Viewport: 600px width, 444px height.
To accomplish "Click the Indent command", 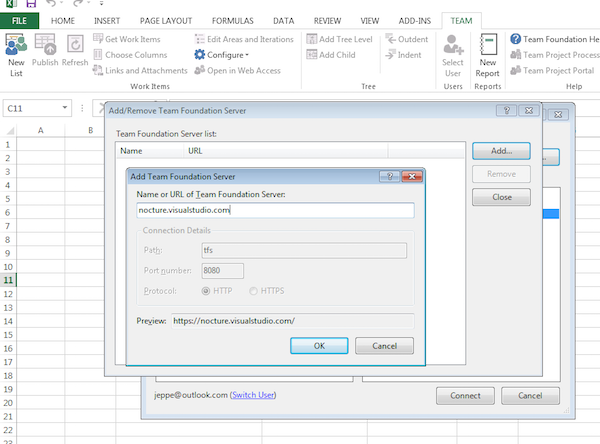I will click(403, 55).
